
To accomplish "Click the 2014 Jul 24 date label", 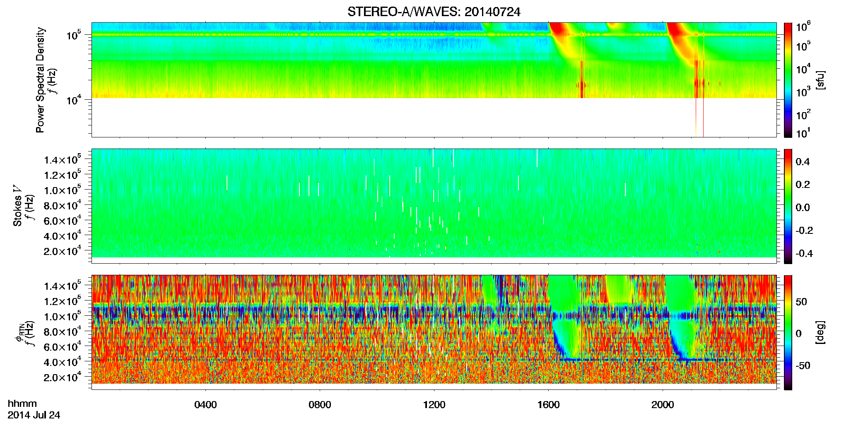I will point(34,415).
